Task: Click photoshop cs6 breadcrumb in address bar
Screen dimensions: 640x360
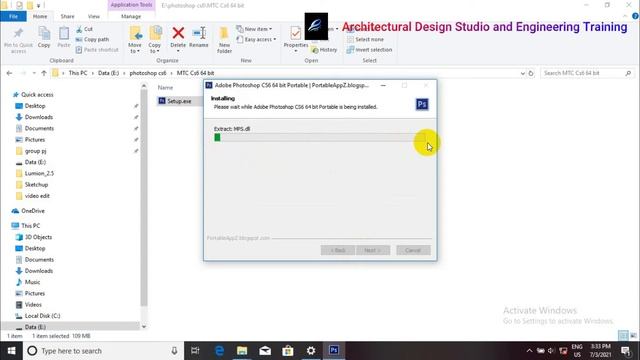Action: point(148,73)
